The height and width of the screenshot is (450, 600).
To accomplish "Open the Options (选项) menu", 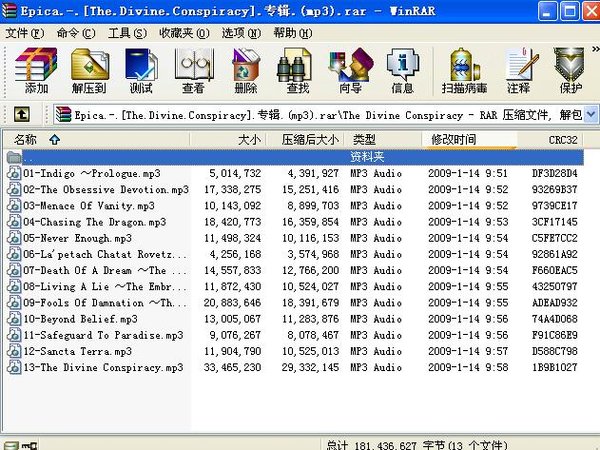I will click(241, 33).
